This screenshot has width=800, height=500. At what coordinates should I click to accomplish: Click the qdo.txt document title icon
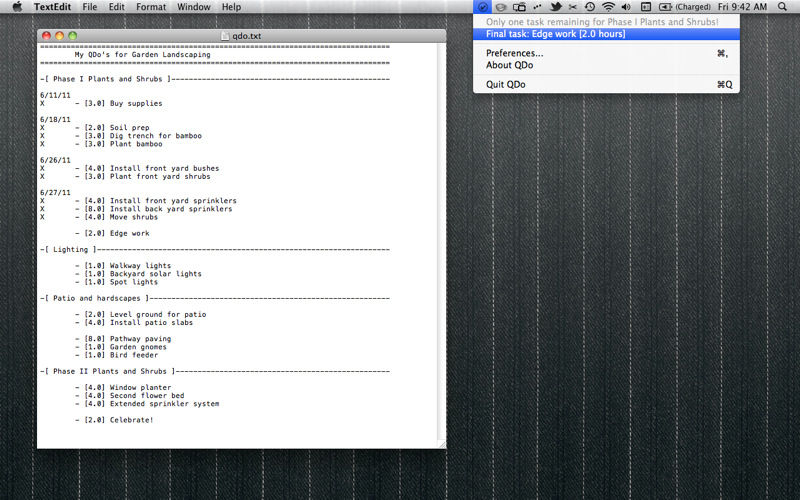[226, 36]
